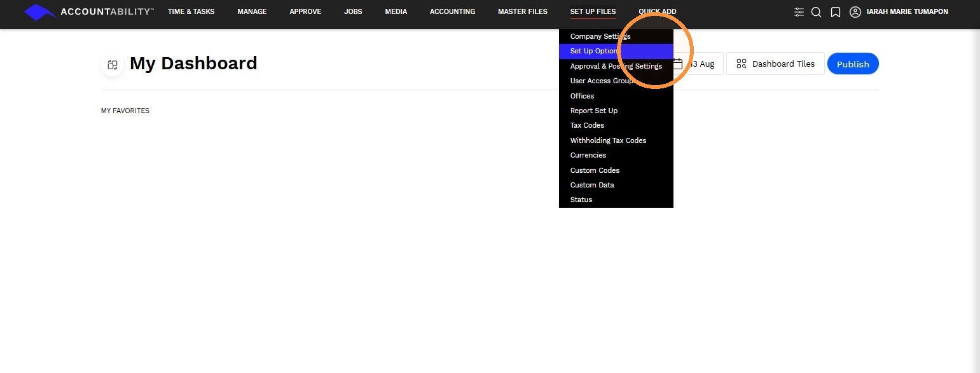
Task: Click the Accountability logo icon
Action: point(40,11)
